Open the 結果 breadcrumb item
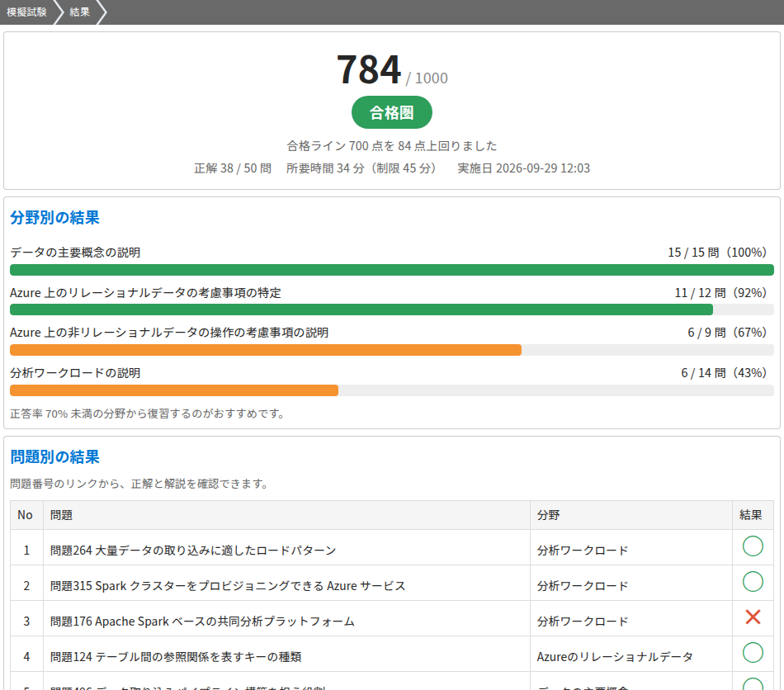Image resolution: width=784 pixels, height=690 pixels. (79, 12)
